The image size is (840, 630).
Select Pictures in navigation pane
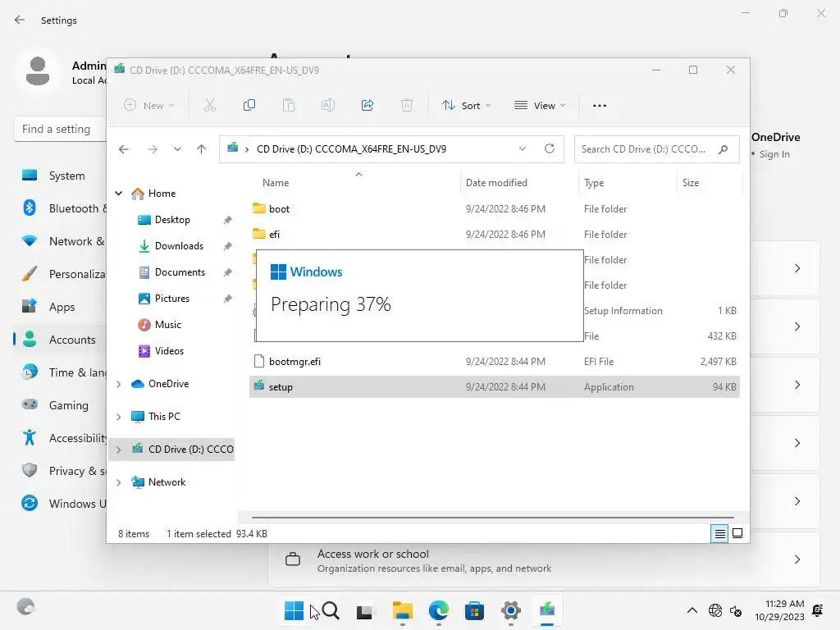coord(171,299)
